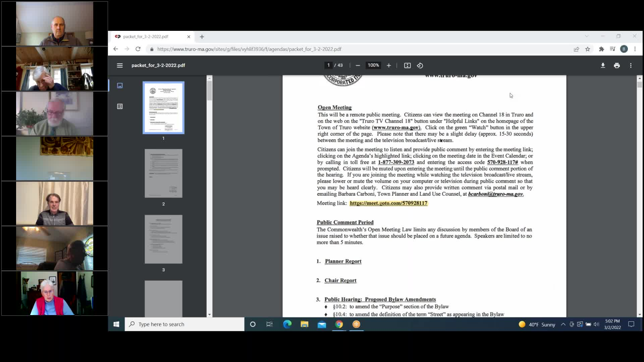Image resolution: width=644 pixels, height=362 pixels.
Task: Toggle the PDF sidebar menu
Action: click(x=120, y=65)
